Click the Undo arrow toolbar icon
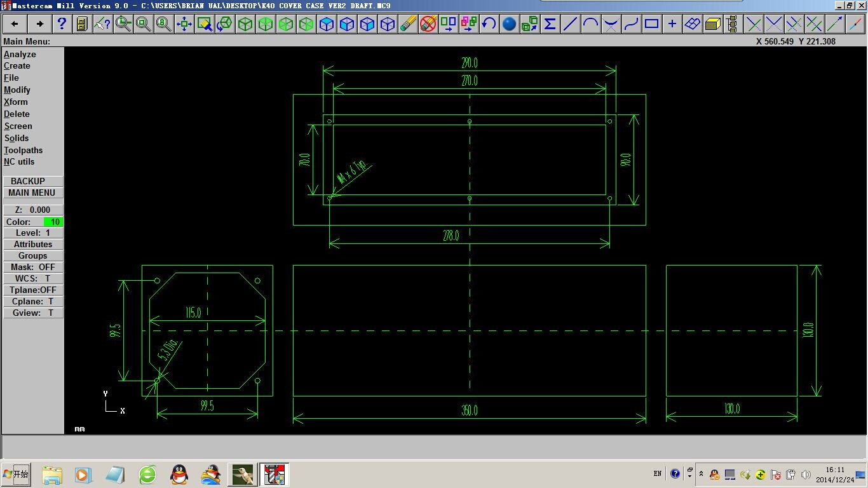 489,24
